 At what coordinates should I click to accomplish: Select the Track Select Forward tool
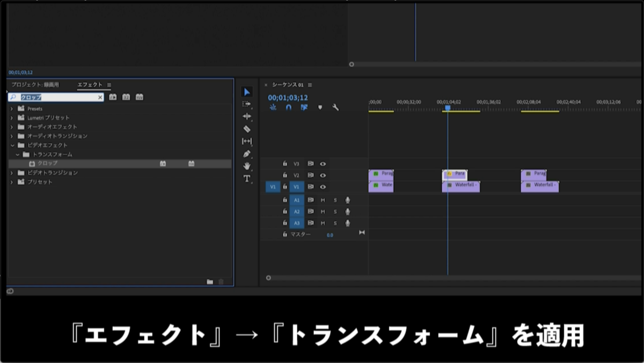[x=247, y=104]
